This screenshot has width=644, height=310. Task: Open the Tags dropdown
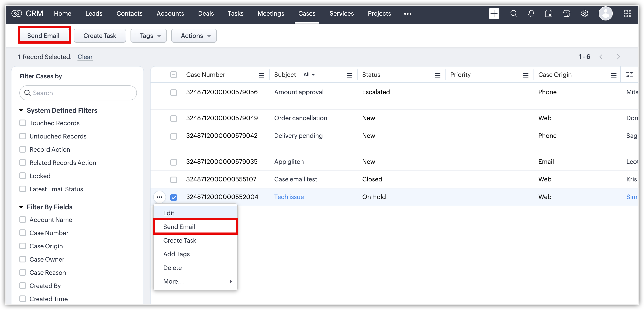149,36
